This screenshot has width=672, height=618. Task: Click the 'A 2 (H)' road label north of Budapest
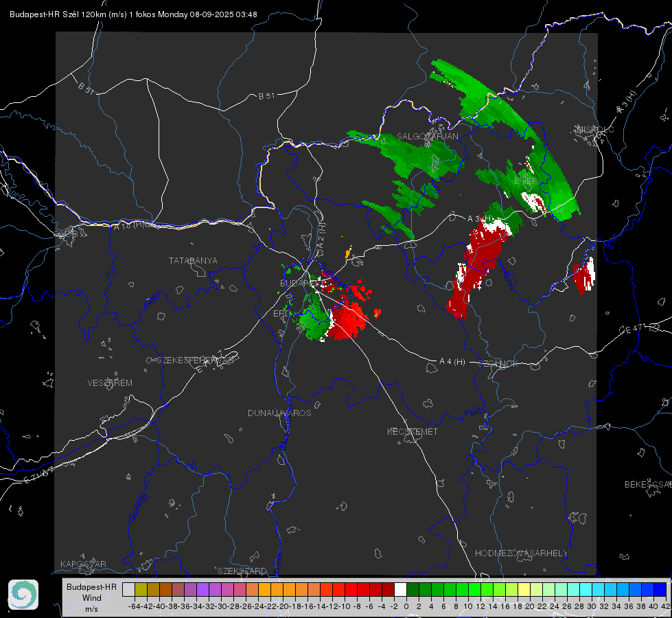321,235
